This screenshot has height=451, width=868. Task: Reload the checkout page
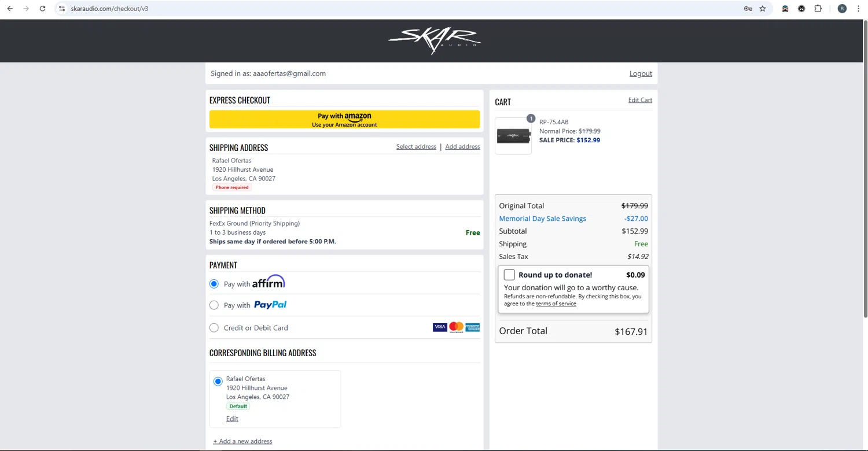click(42, 9)
